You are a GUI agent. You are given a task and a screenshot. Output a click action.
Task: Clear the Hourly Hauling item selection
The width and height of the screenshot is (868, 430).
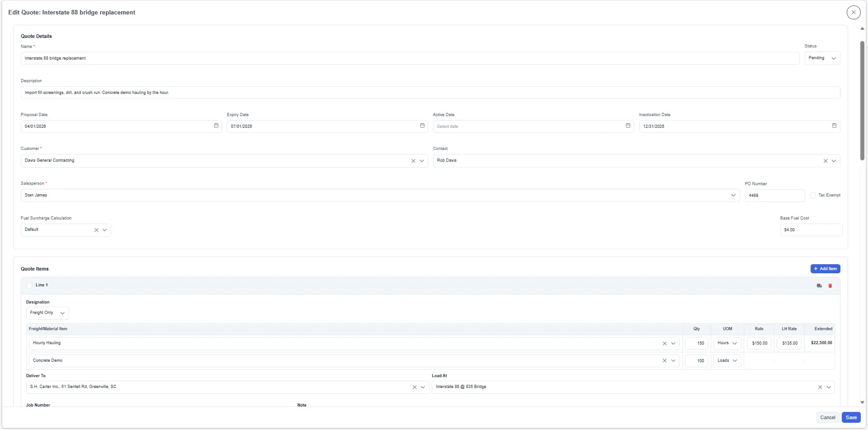click(x=665, y=344)
